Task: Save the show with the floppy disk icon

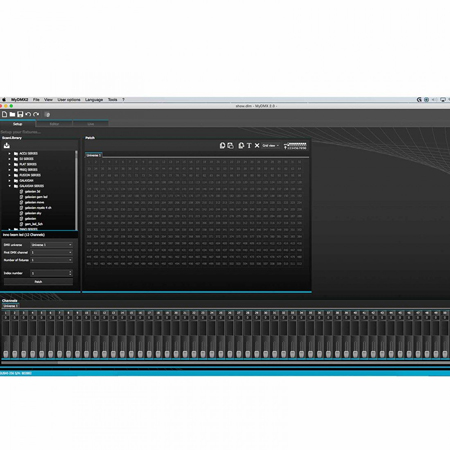Action: [20, 114]
